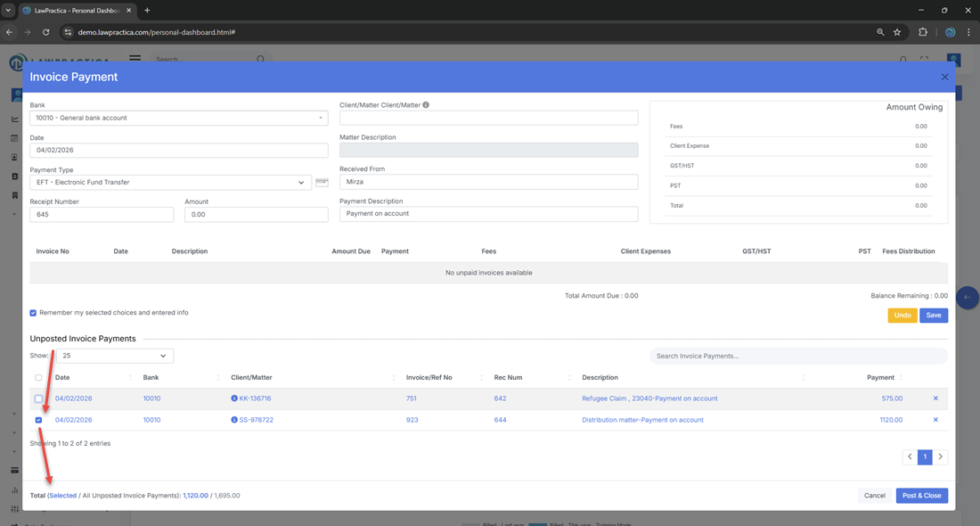This screenshot has height=526, width=980.
Task: Click info icon next to KK-136716
Action: click(x=234, y=399)
